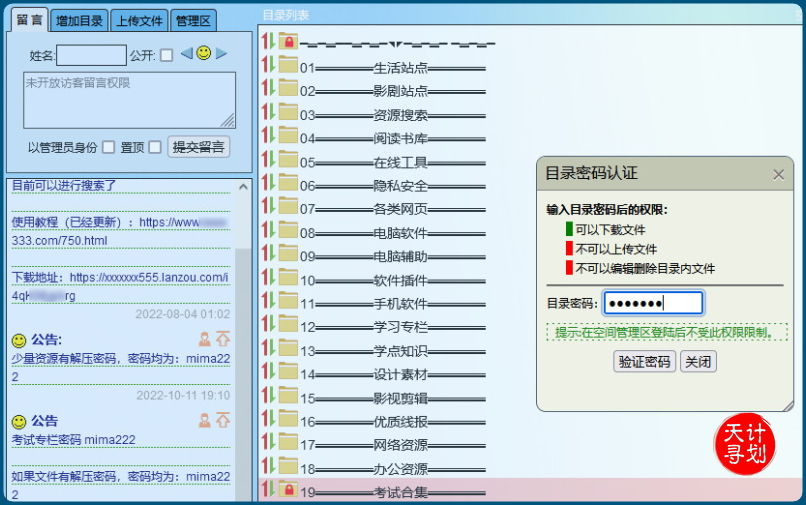Open 目前可以进行搜索了 message link
The width and height of the screenshot is (806, 505).
coord(64,185)
